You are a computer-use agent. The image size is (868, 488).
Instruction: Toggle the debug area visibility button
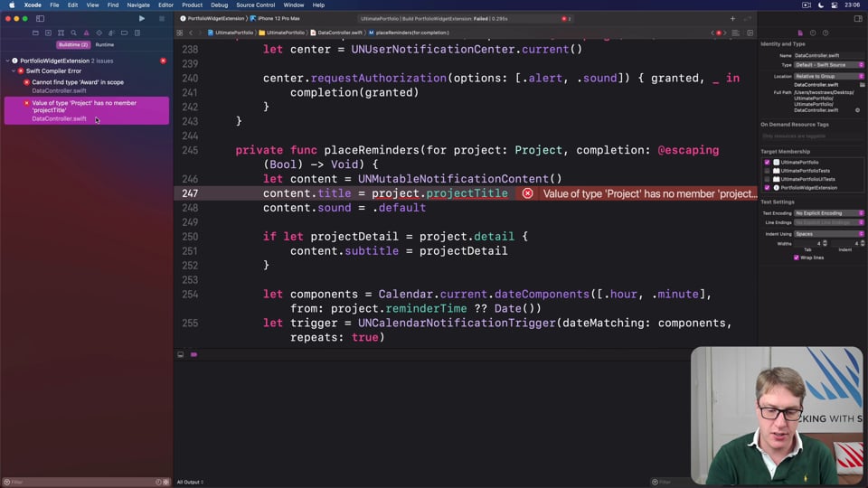[181, 354]
